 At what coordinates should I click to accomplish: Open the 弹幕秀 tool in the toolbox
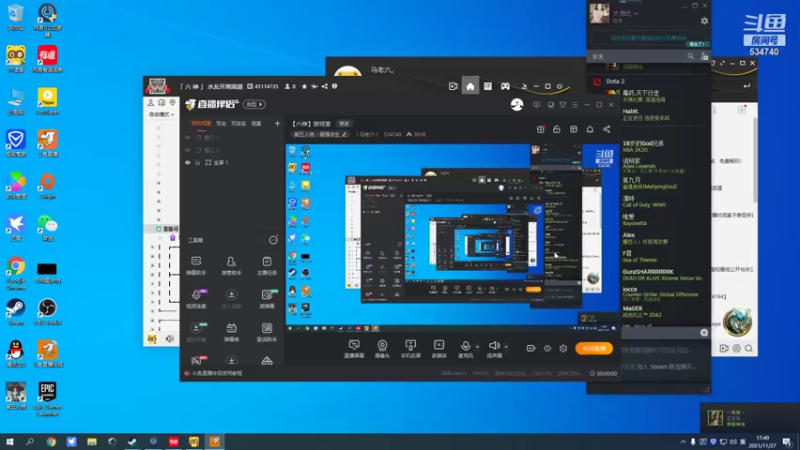click(x=231, y=333)
